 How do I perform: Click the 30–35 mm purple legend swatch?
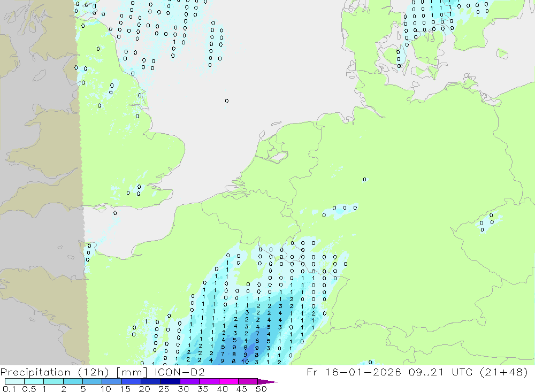tap(189, 381)
